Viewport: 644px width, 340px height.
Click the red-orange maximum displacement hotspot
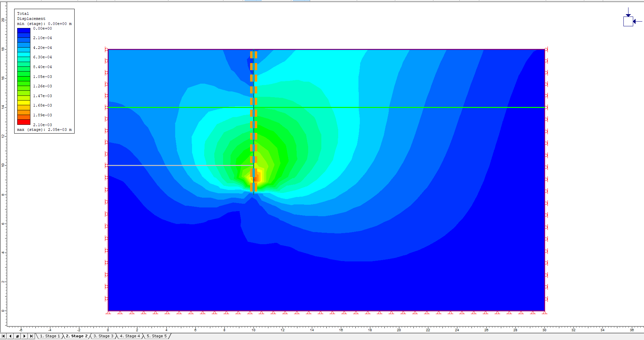[256, 177]
